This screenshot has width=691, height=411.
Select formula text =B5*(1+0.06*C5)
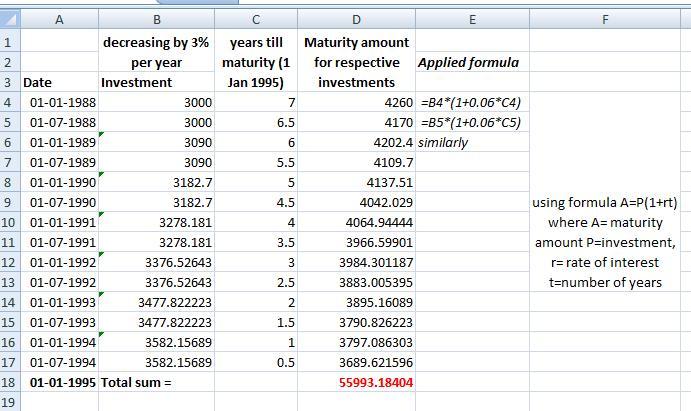(x=471, y=122)
